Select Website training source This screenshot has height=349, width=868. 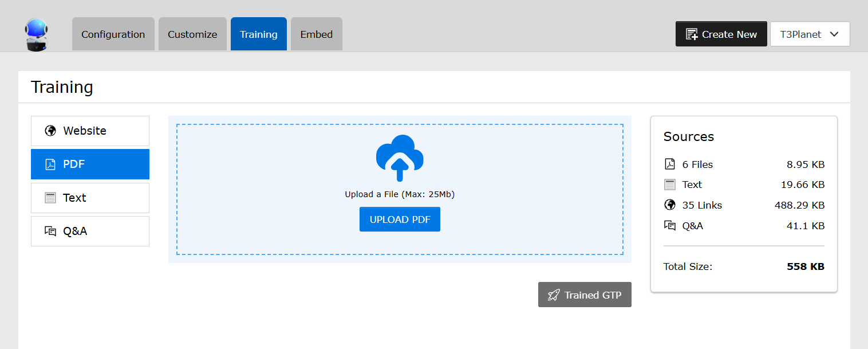[90, 131]
